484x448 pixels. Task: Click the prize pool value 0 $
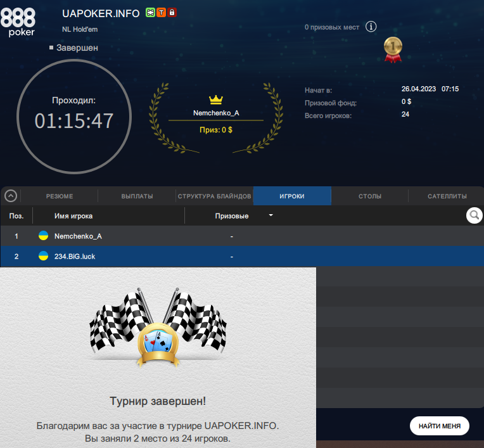click(x=406, y=101)
